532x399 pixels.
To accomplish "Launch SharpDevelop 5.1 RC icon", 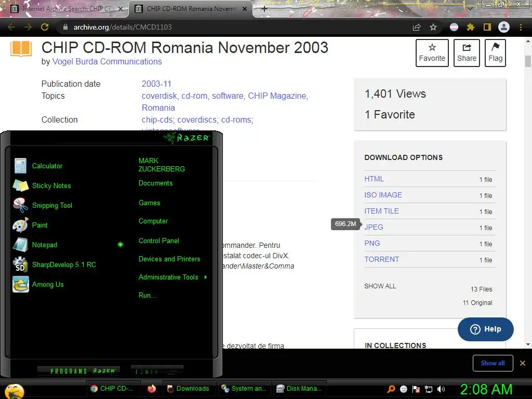I will (x=20, y=264).
